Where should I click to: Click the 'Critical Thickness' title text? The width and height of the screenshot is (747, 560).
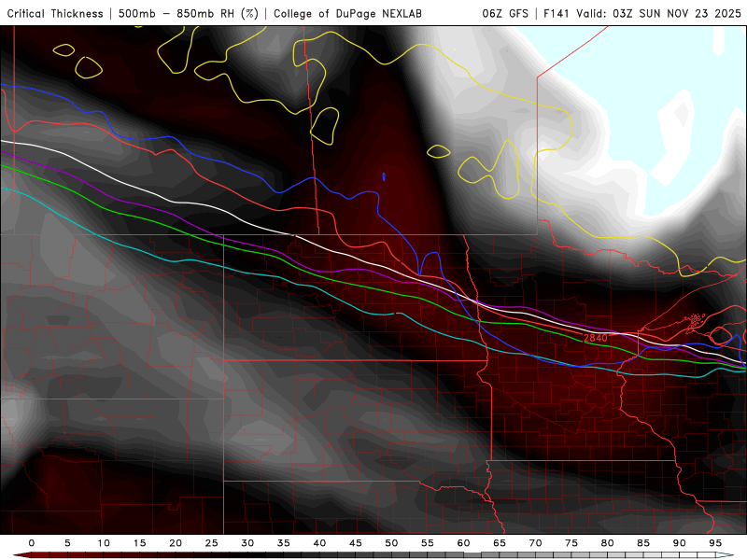pyautogui.click(x=55, y=13)
